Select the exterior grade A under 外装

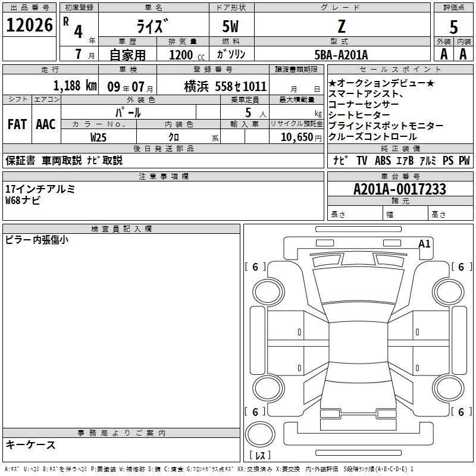tap(444, 54)
